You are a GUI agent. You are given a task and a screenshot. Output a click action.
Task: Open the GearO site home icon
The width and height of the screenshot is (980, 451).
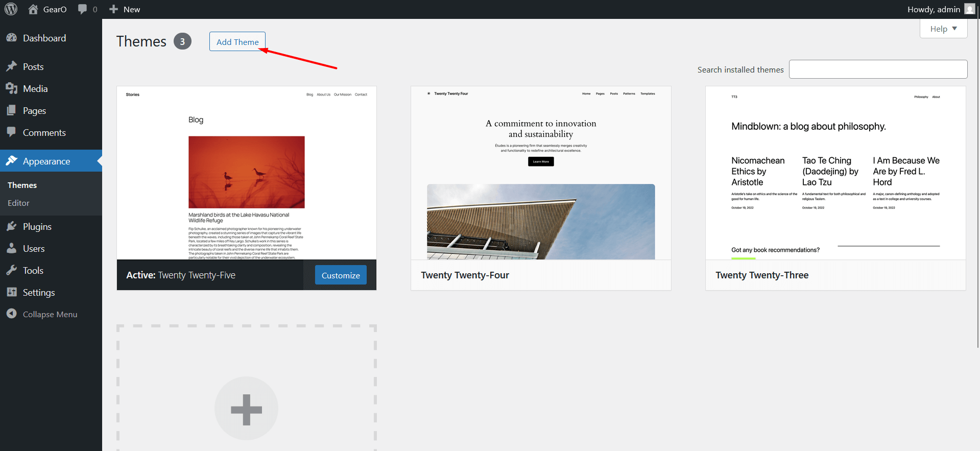pos(33,9)
